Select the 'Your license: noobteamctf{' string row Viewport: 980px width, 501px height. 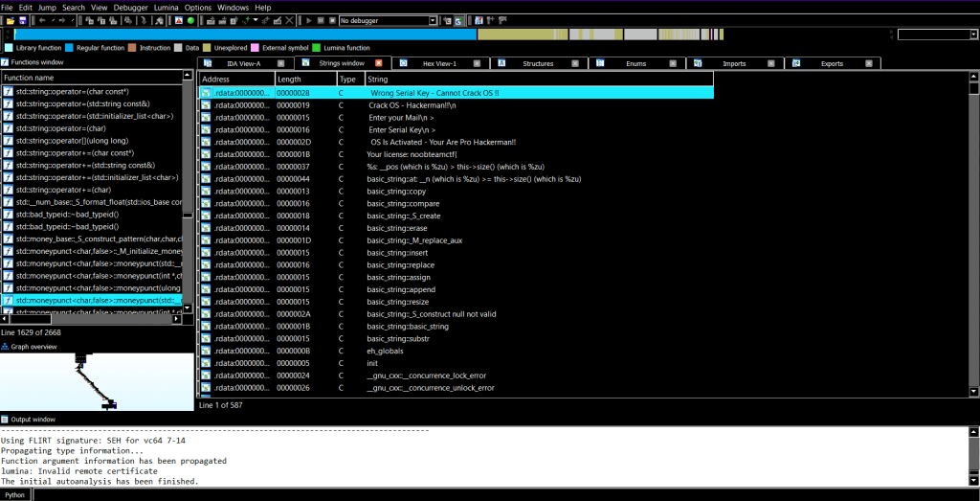pyautogui.click(x=412, y=153)
